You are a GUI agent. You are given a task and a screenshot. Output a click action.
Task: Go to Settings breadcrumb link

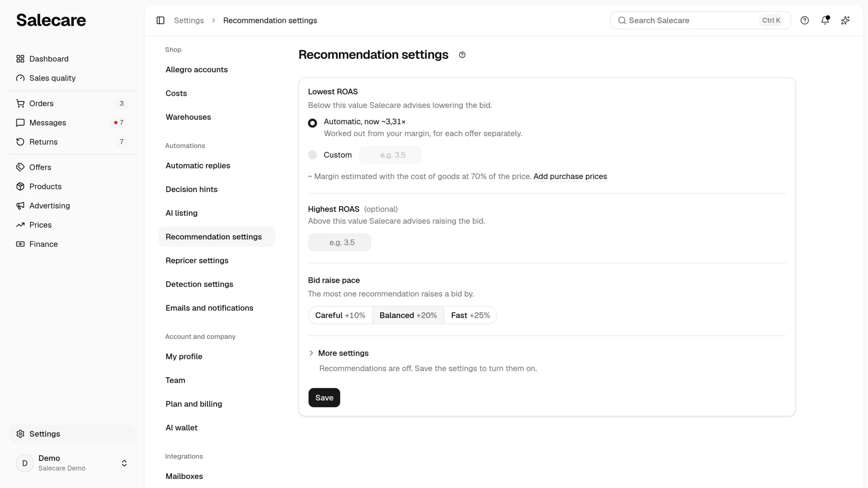(x=189, y=20)
